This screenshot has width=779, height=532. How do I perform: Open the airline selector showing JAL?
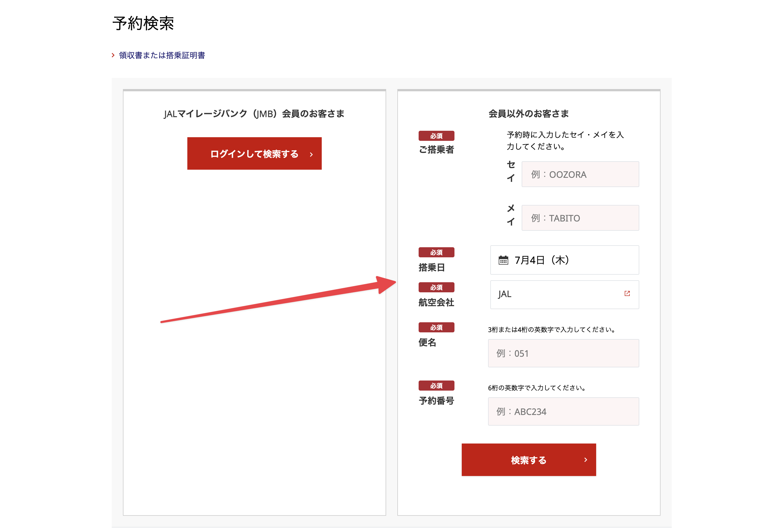click(x=556, y=294)
